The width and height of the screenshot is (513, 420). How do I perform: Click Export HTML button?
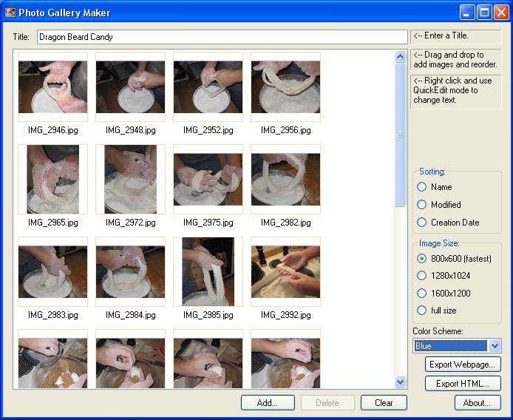463,383
